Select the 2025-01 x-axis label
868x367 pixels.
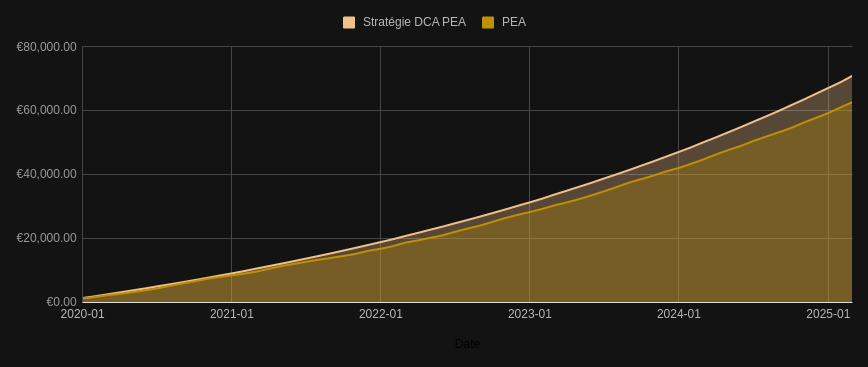pos(828,314)
